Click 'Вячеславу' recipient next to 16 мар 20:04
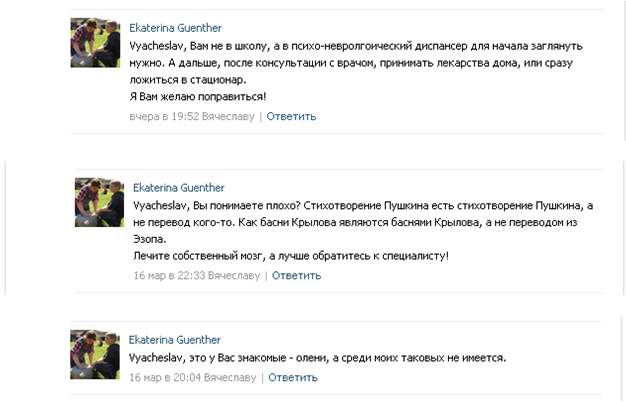Screen dimensions: 626x402 click(x=230, y=378)
